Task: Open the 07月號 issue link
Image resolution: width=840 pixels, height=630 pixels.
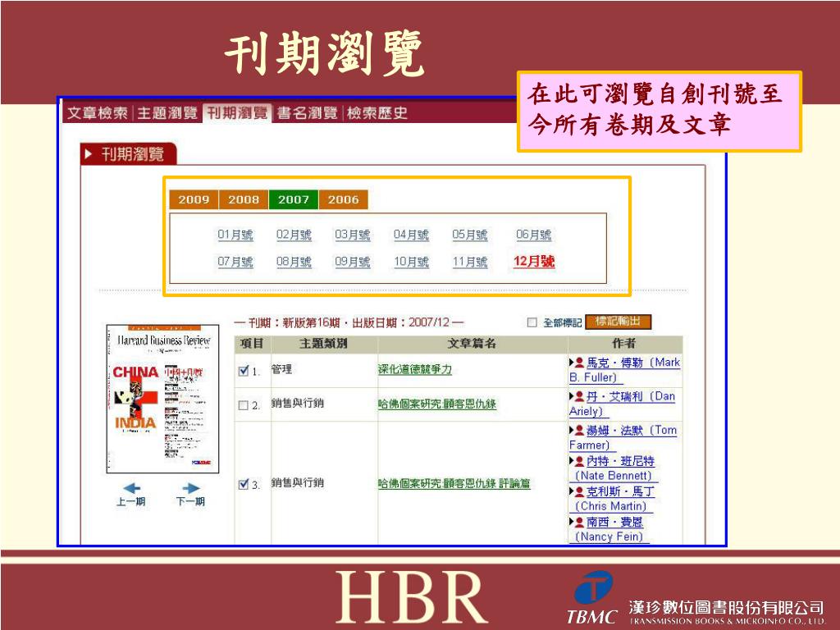Action: pyautogui.click(x=235, y=262)
